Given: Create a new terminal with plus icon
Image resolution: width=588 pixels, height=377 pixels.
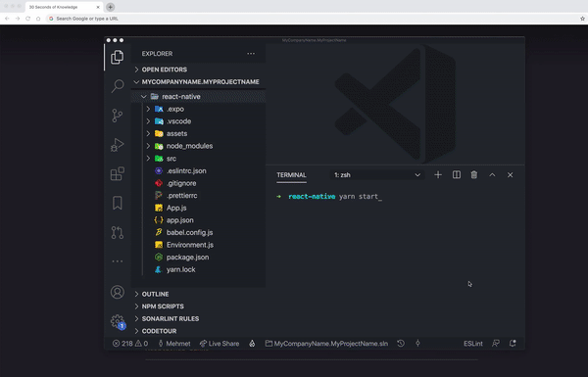Looking at the screenshot, I should (x=438, y=175).
